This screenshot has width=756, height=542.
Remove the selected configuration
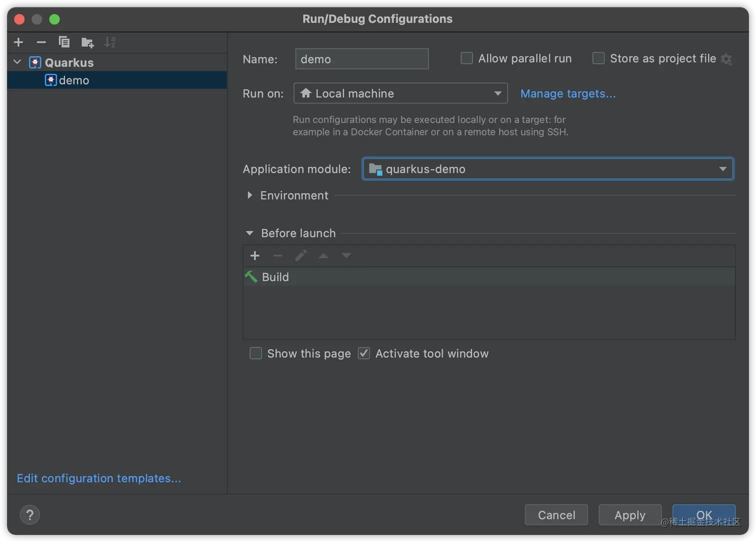click(41, 42)
